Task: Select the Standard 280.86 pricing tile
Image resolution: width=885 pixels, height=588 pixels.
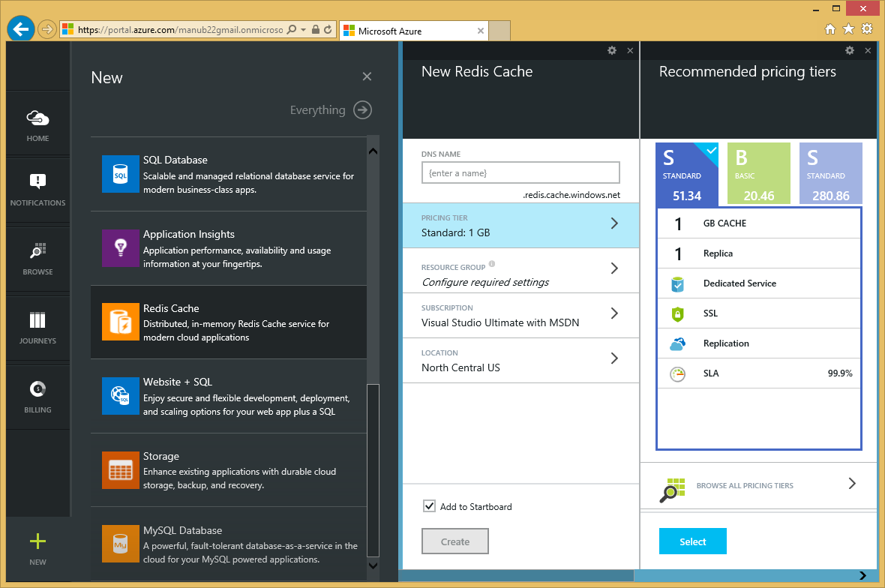Action: click(831, 173)
